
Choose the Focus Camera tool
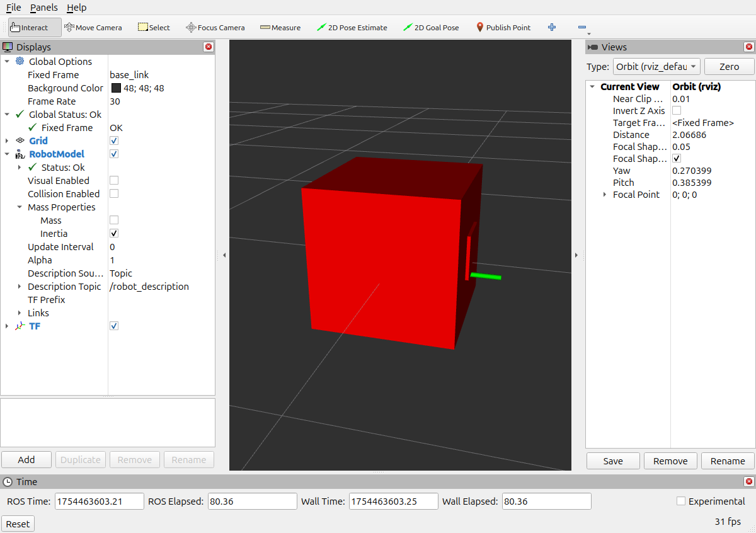[215, 28]
